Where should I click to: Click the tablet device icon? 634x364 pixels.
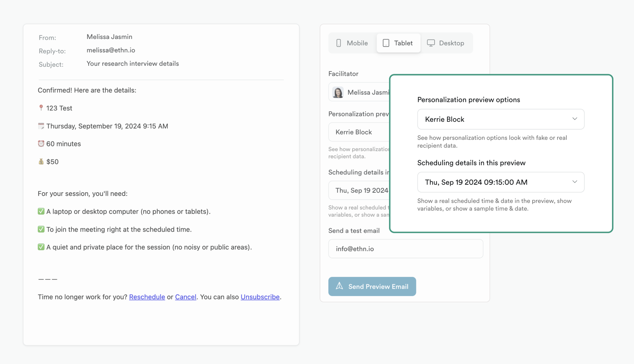(x=386, y=43)
